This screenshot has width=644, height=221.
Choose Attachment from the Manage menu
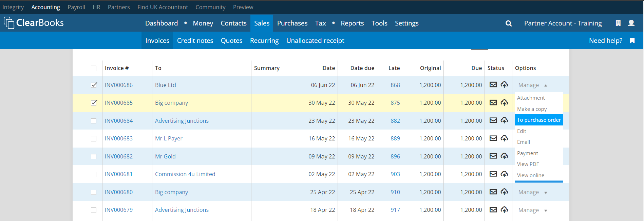pos(539,98)
